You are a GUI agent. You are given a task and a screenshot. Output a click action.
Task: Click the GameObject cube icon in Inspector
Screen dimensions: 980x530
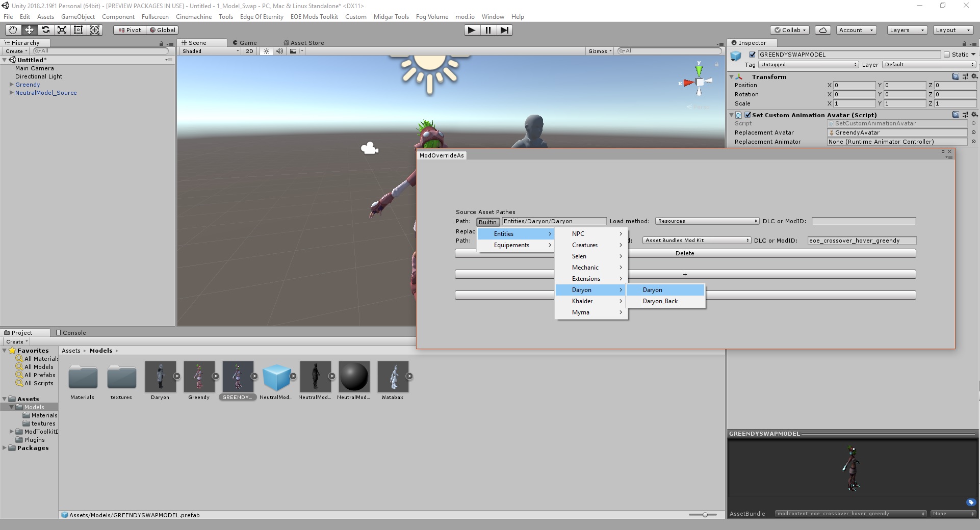point(736,56)
